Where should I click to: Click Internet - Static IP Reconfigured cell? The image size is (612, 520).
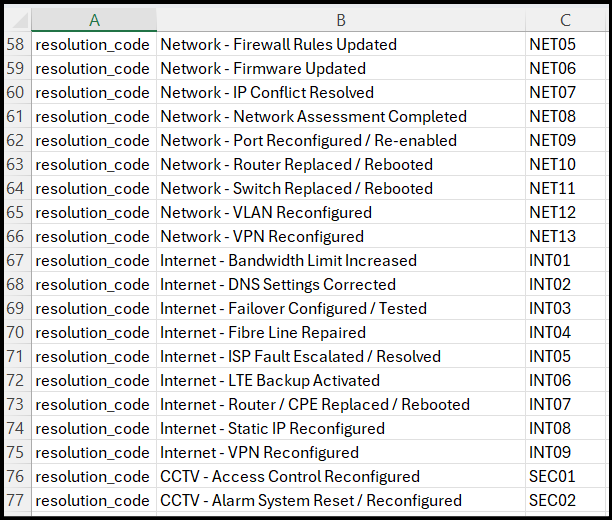click(x=341, y=428)
